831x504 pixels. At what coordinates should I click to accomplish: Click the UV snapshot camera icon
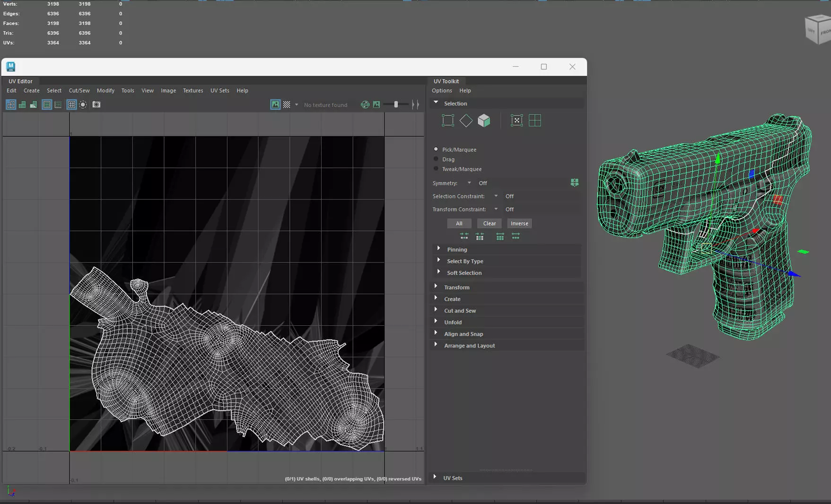96,104
